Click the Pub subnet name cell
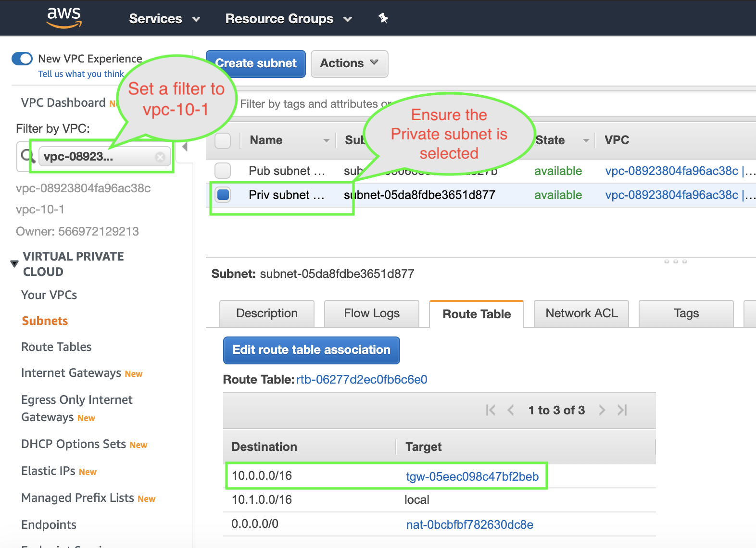756x548 pixels. point(287,171)
